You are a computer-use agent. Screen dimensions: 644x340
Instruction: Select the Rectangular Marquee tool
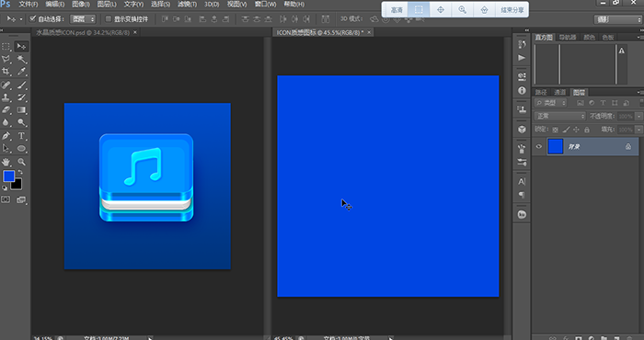coord(6,46)
